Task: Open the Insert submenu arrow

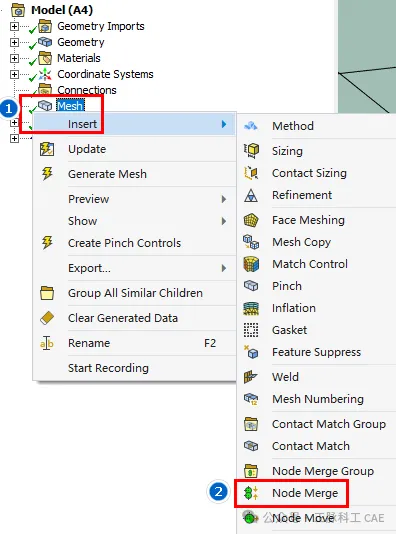Action: point(224,124)
